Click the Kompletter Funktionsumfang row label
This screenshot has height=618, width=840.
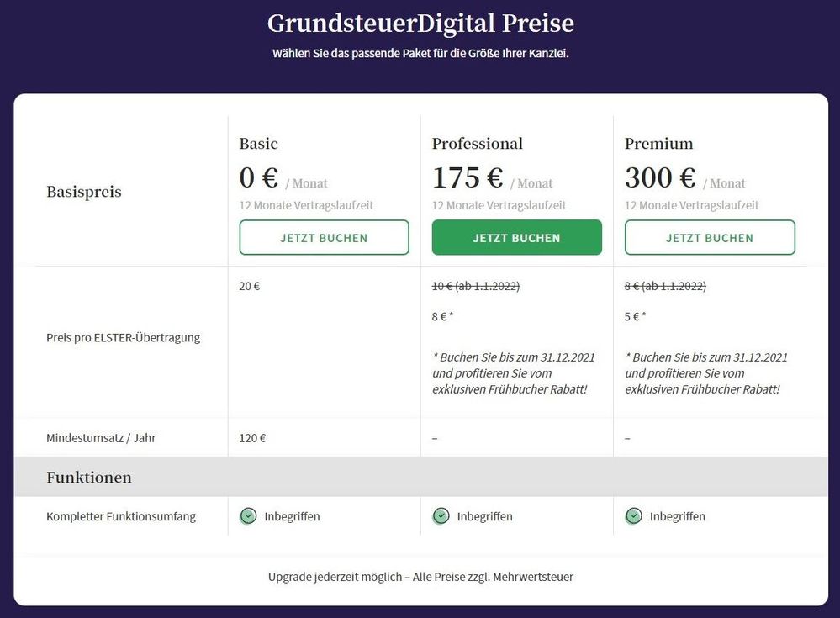pos(121,517)
